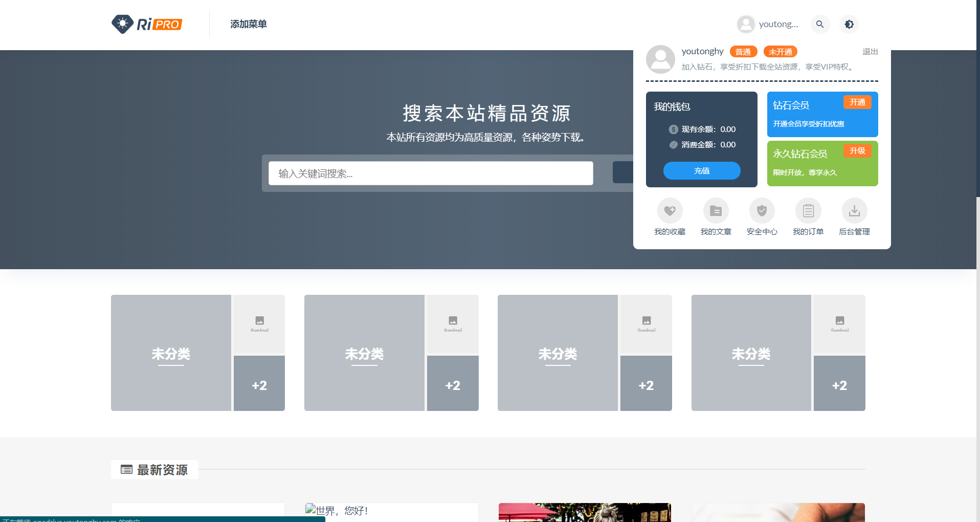Click the youtonghy username in dropdown panel

[x=703, y=51]
